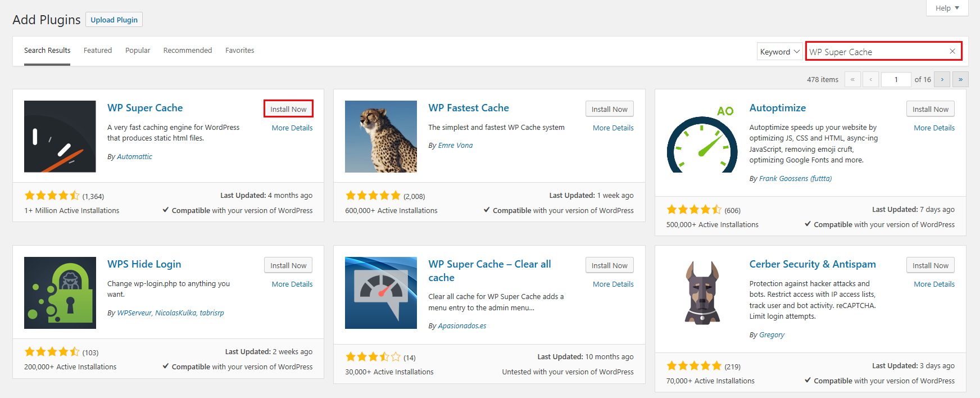Install the WPS Hide Login plugin
The image size is (980, 398).
pyautogui.click(x=288, y=265)
